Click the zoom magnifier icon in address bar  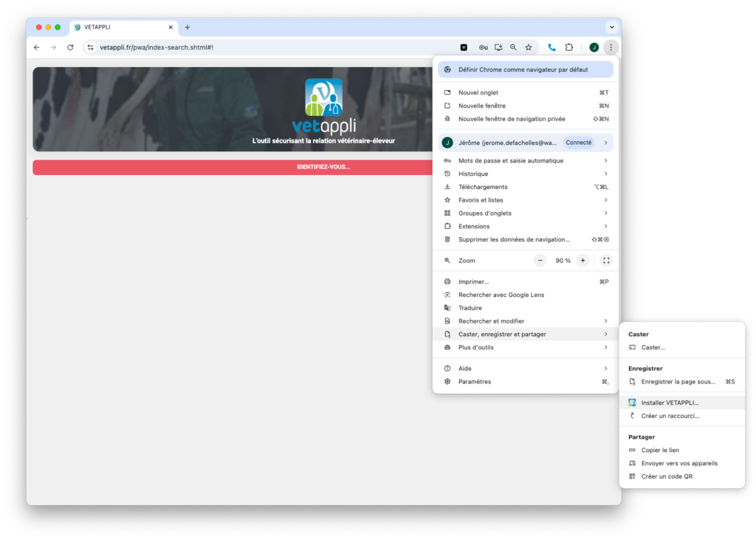pos(513,47)
